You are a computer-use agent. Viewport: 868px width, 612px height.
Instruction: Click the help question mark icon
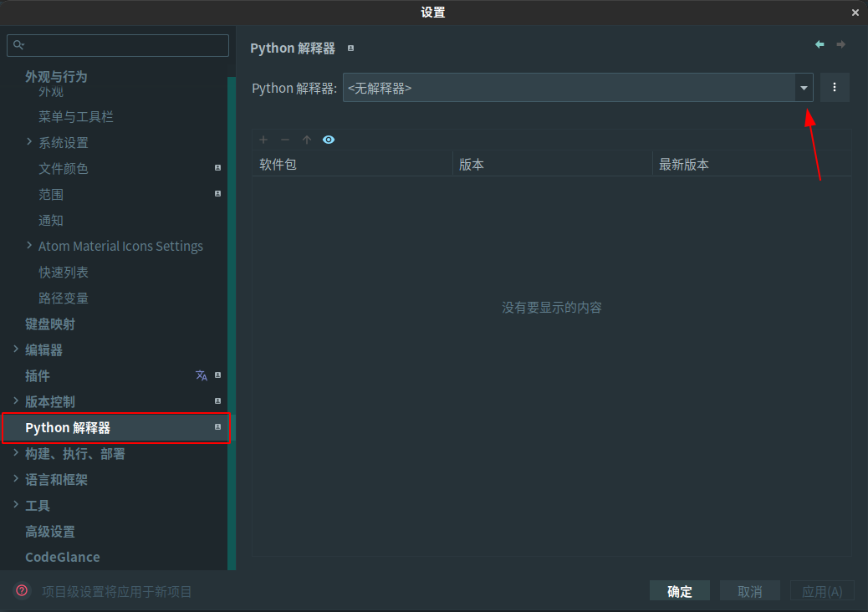point(22,591)
